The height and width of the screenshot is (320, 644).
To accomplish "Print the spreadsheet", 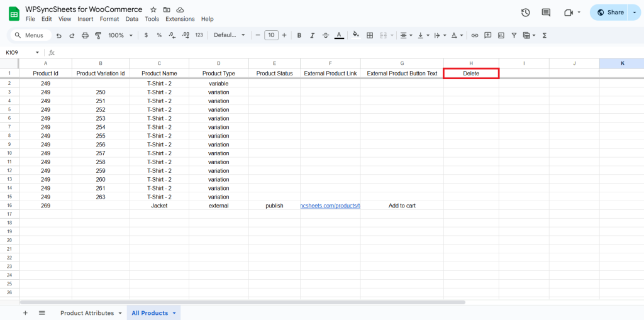I will [x=85, y=35].
